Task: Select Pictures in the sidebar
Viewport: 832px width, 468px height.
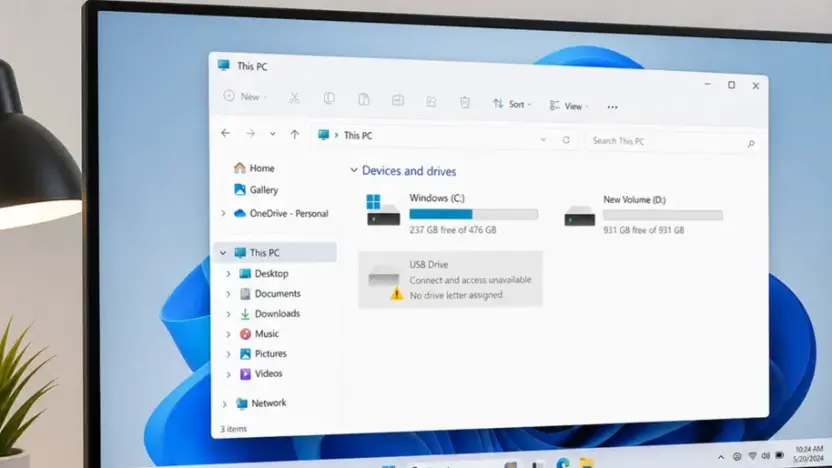Action: (263, 353)
